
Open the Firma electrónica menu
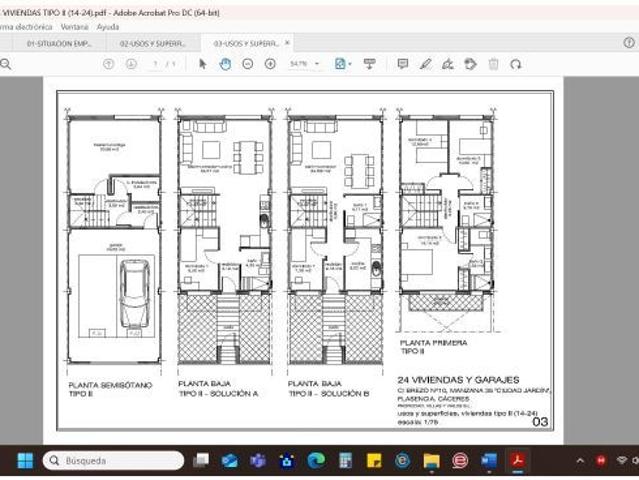coord(26,27)
